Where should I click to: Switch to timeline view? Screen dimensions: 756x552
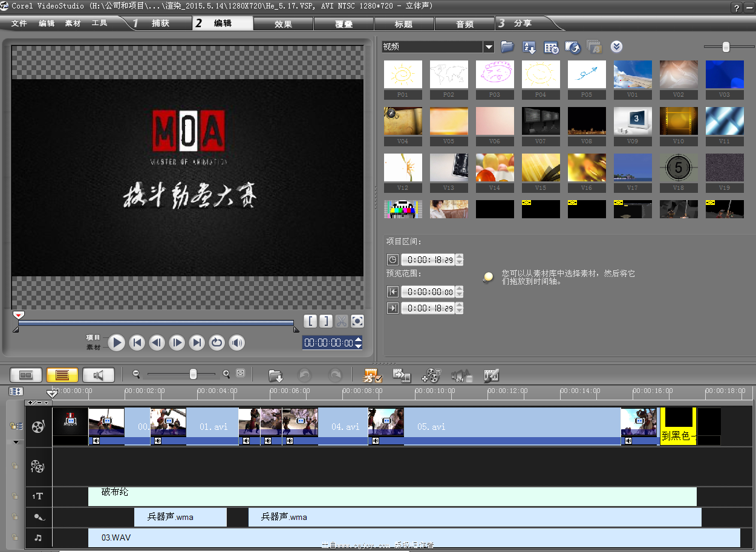tap(62, 375)
